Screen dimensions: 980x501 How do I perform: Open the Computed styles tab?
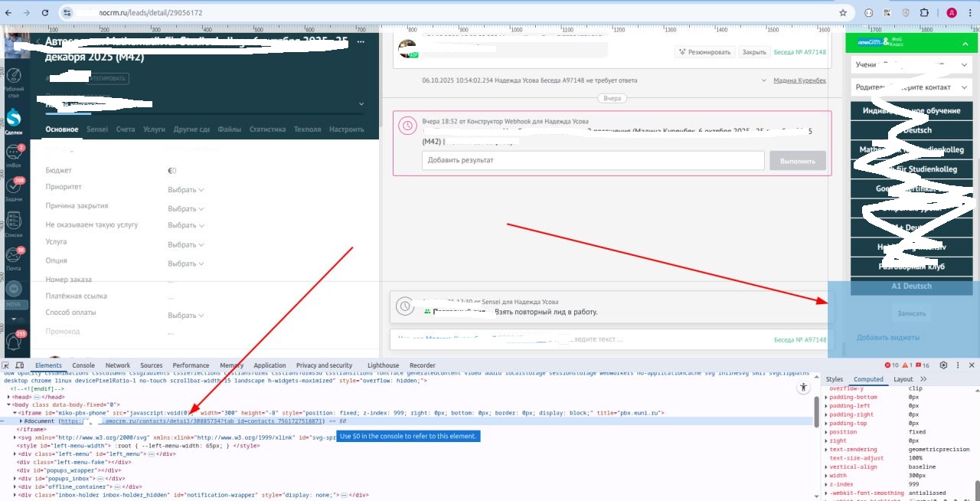868,379
